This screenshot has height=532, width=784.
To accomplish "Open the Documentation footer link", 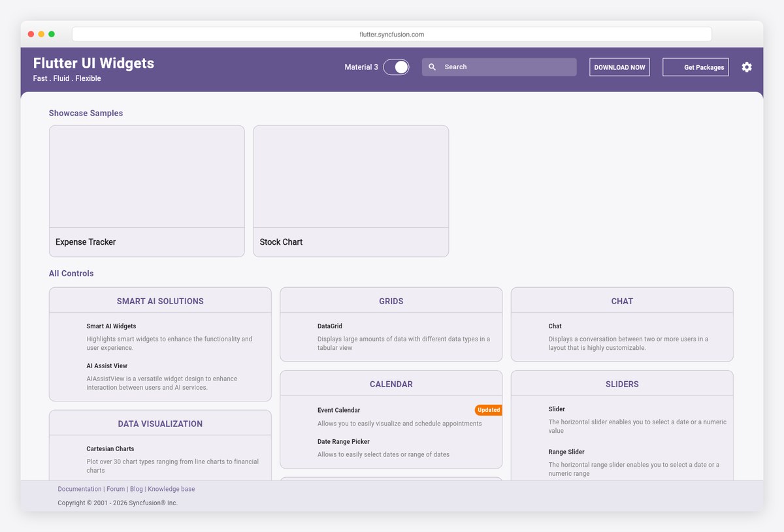I will point(80,489).
